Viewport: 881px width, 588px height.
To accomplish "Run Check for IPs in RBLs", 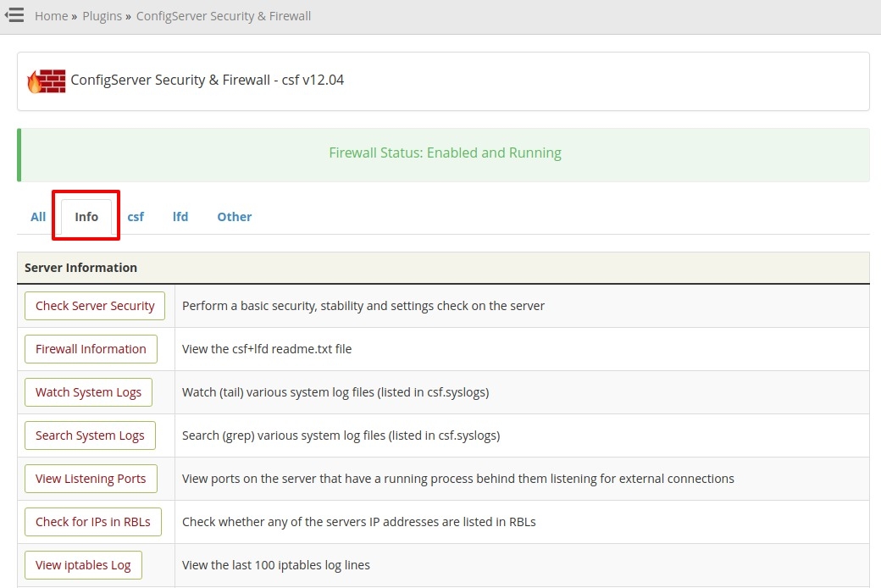I will coord(92,522).
